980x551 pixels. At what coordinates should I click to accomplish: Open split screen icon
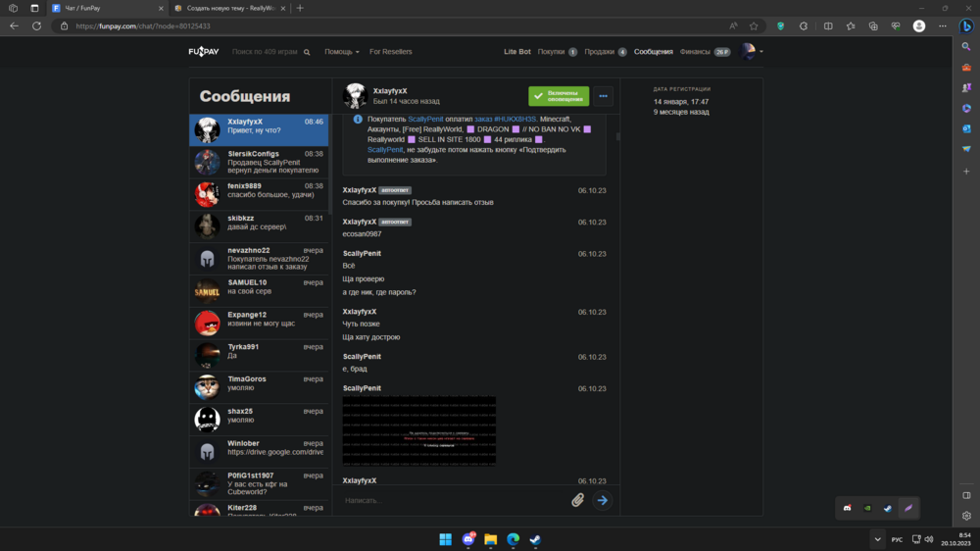click(x=828, y=26)
